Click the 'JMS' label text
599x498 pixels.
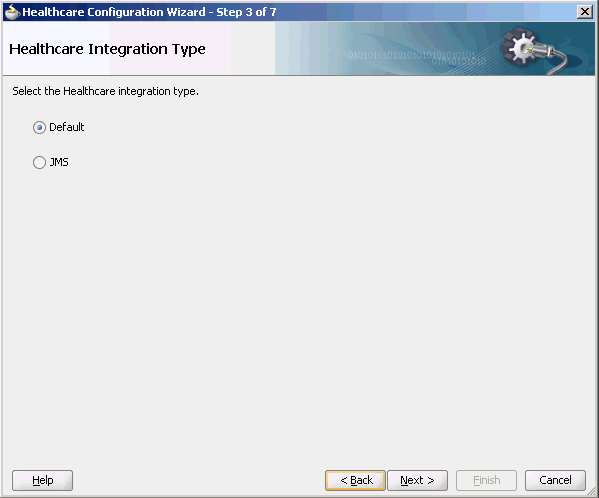[x=59, y=162]
